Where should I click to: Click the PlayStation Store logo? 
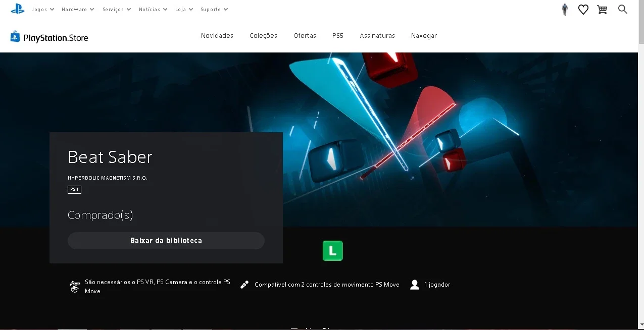pyautogui.click(x=49, y=37)
